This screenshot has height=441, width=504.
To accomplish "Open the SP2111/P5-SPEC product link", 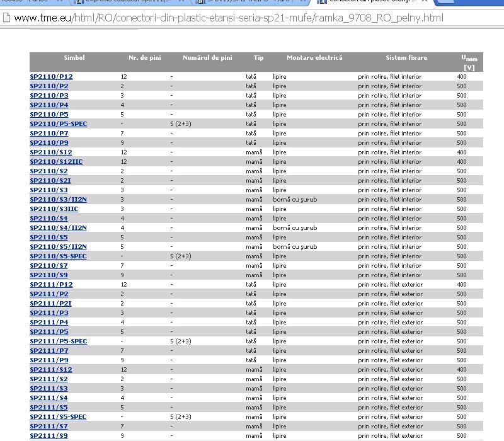I will tap(59, 341).
